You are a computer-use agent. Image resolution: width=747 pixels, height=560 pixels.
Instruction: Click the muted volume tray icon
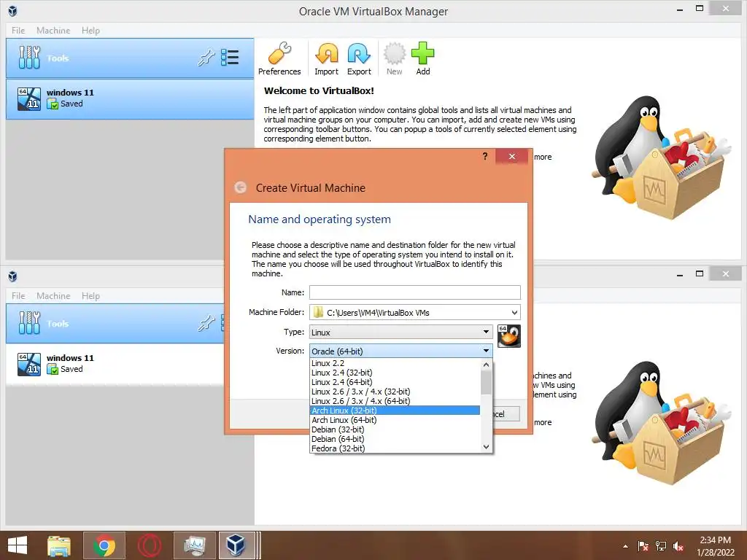[678, 546]
